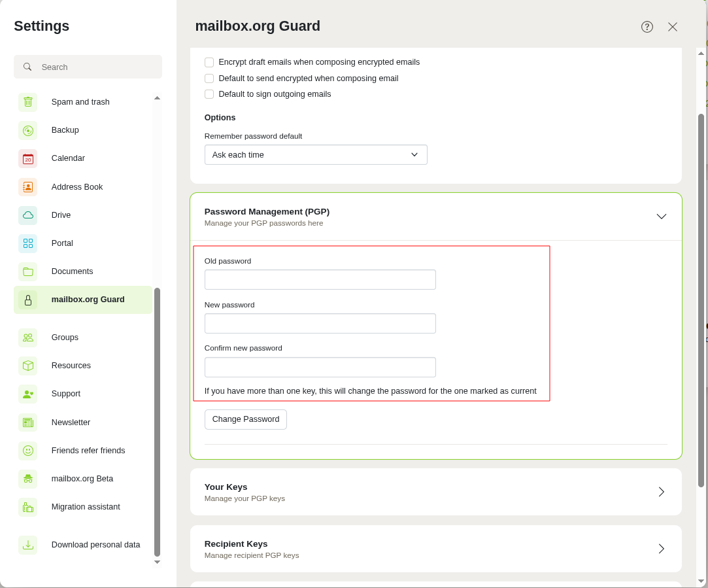708x588 pixels.
Task: Focus the Old password field
Action: point(320,279)
